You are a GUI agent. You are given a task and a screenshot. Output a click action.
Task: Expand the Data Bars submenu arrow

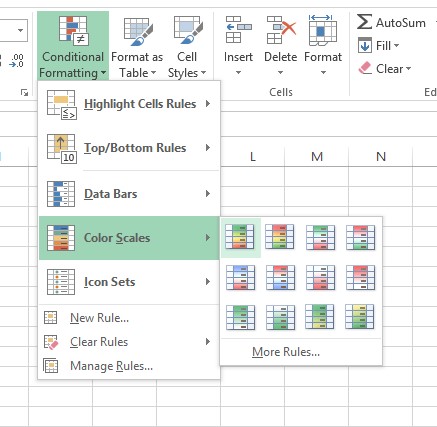[x=208, y=194]
